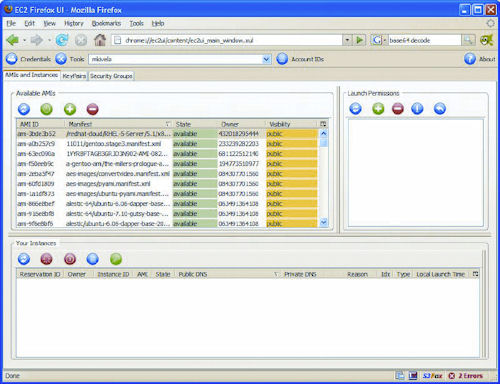
Task: Click scroll up arrow in AMI list
Action: (323, 133)
